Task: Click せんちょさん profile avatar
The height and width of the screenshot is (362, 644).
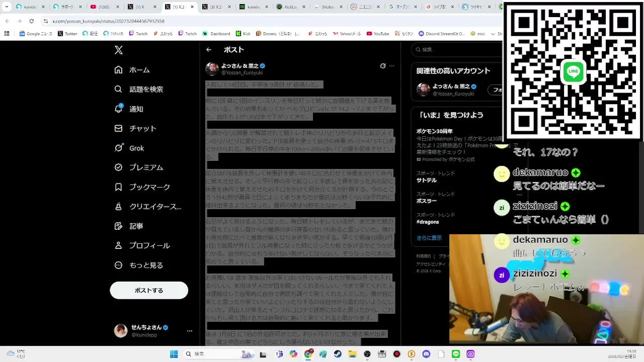Action: click(121, 330)
